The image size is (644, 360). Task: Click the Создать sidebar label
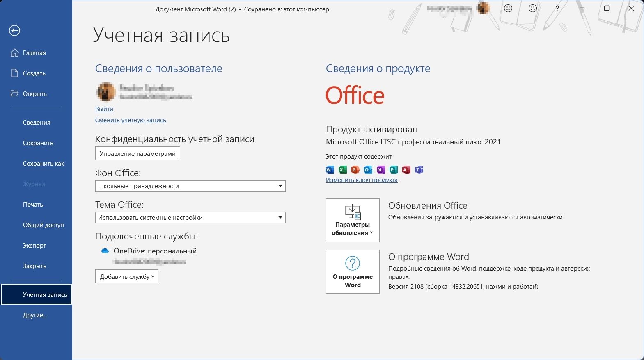point(34,73)
